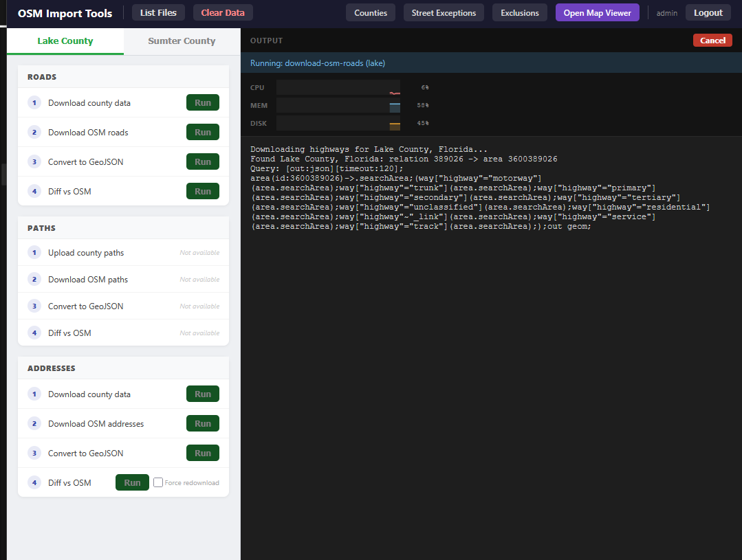Click the List Files button
Viewport: 742px width, 560px height.
tap(158, 13)
